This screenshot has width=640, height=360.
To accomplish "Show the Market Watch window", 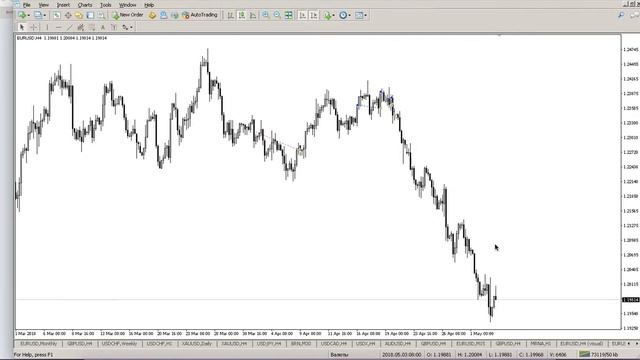I will click(x=57, y=15).
